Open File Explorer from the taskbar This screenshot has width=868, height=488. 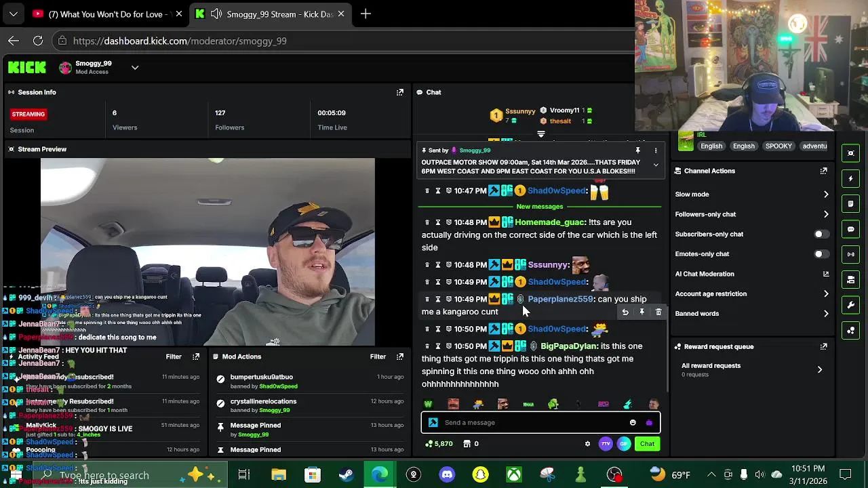tap(279, 474)
